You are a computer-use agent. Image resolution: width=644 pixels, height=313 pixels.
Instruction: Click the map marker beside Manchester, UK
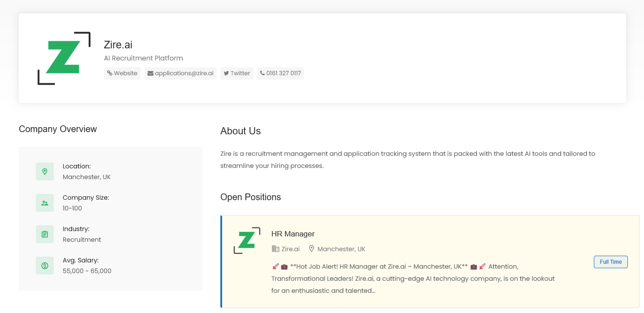(312, 249)
